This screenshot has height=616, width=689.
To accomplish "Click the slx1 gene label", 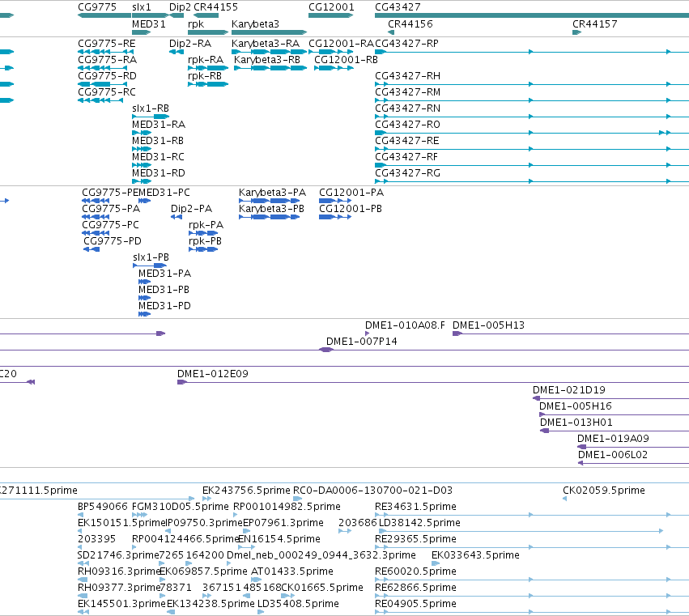I will (142, 7).
